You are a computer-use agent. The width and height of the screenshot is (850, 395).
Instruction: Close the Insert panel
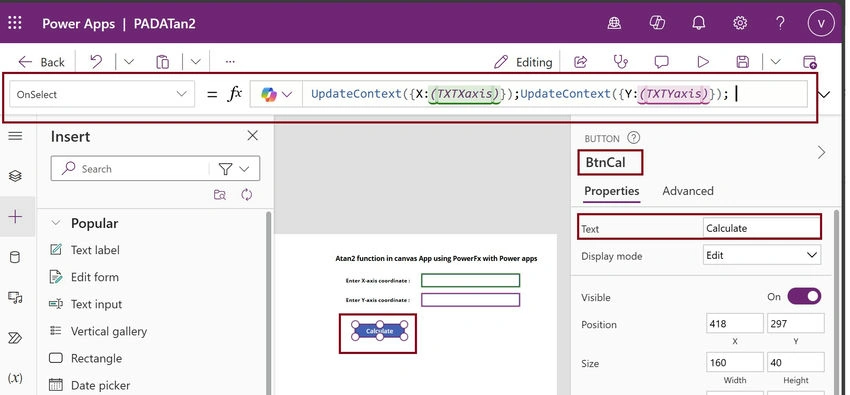tap(253, 135)
